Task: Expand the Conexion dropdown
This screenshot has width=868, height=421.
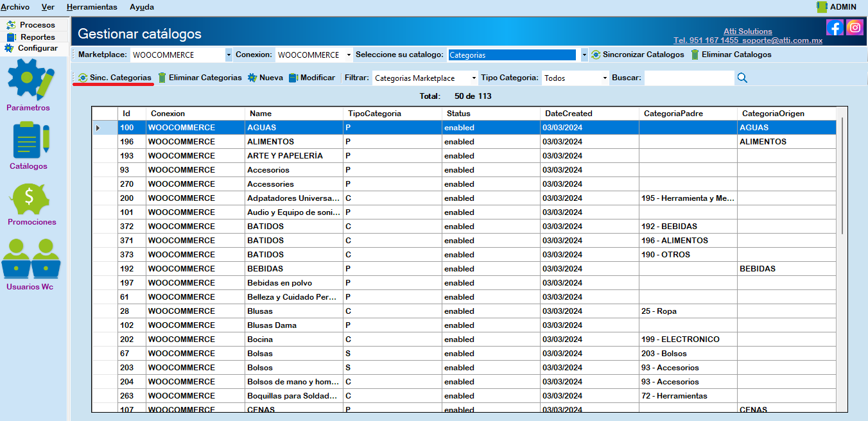Action: pos(349,55)
